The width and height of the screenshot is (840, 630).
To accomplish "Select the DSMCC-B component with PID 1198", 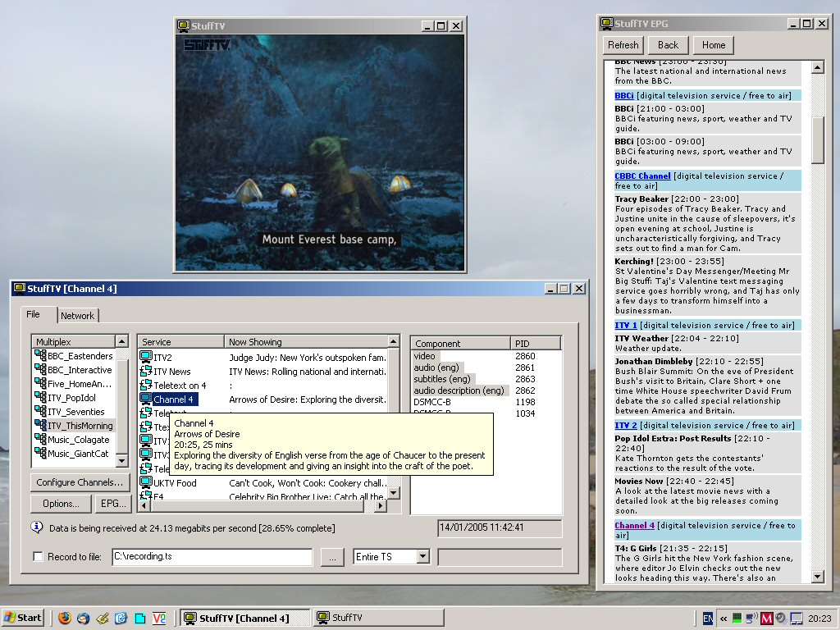I will click(x=486, y=402).
